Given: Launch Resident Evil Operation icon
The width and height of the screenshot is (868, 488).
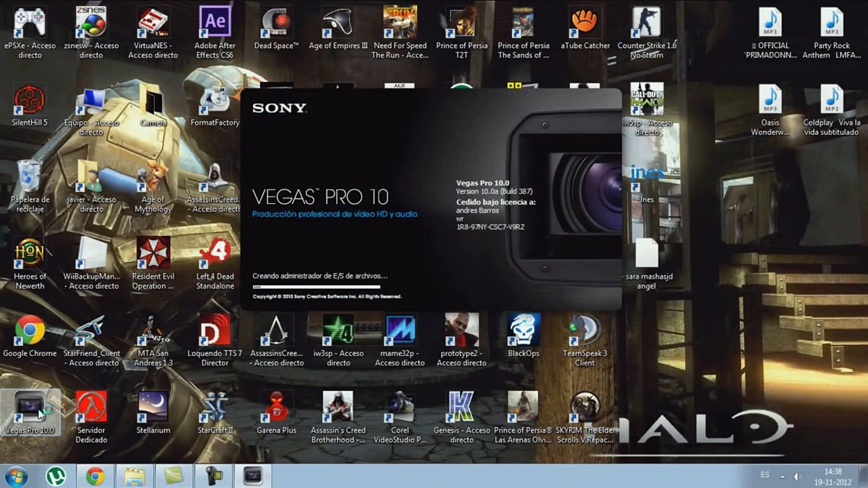Looking at the screenshot, I should click(153, 263).
